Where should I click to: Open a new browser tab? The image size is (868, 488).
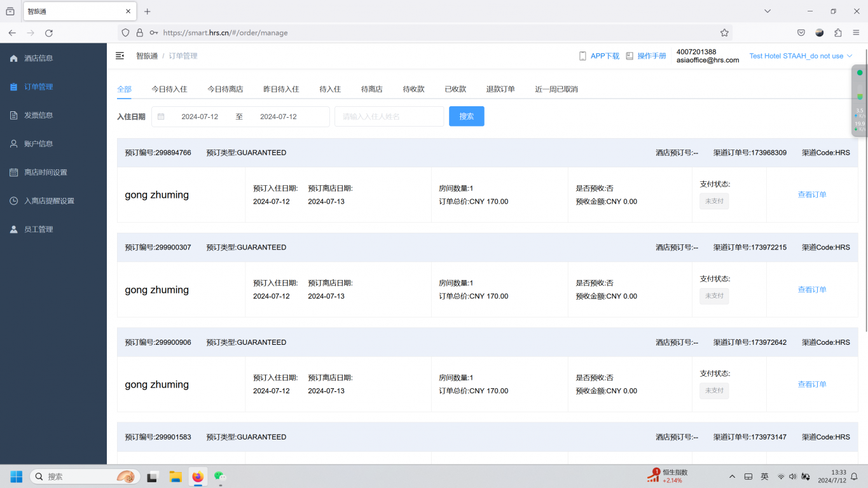148,11
